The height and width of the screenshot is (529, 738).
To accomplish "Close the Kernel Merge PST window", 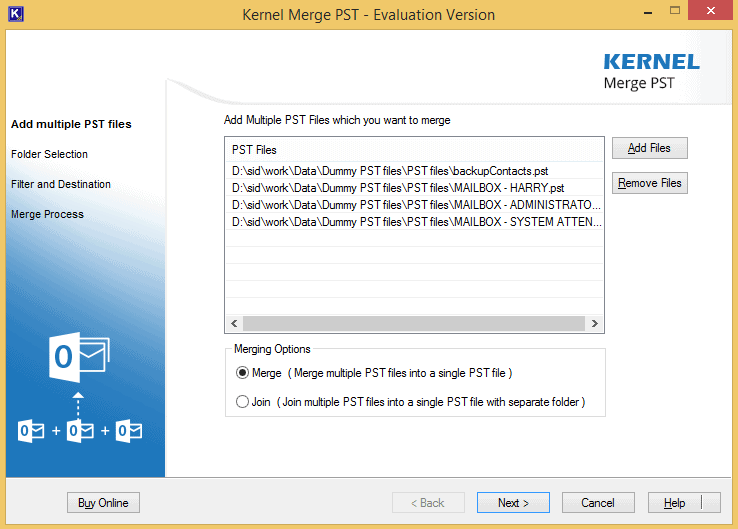I will pyautogui.click(x=711, y=10).
